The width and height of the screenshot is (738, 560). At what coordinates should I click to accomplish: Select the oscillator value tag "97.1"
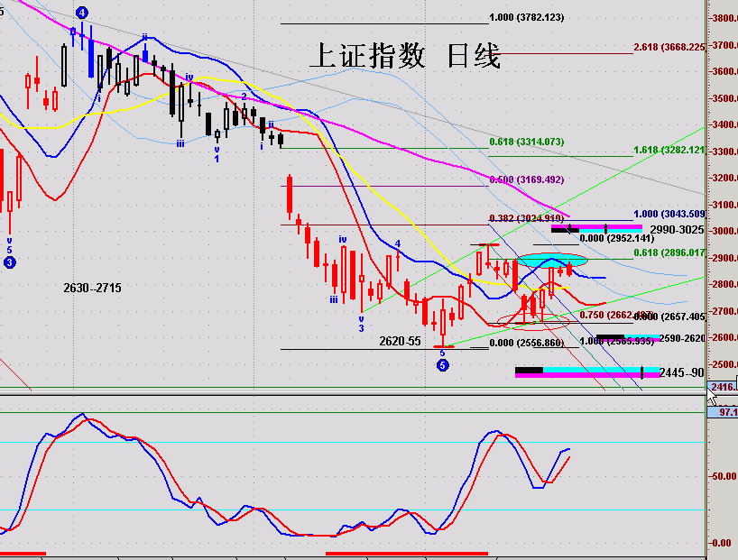(723, 412)
